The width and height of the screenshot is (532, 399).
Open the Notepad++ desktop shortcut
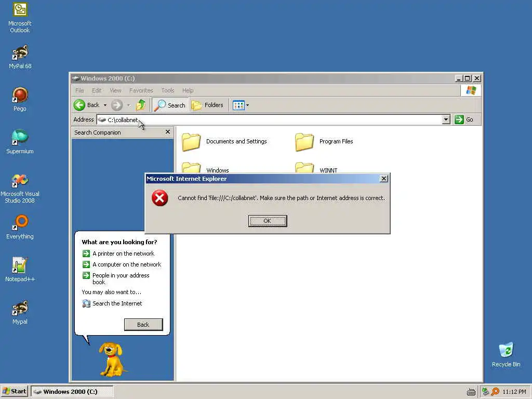click(x=20, y=270)
